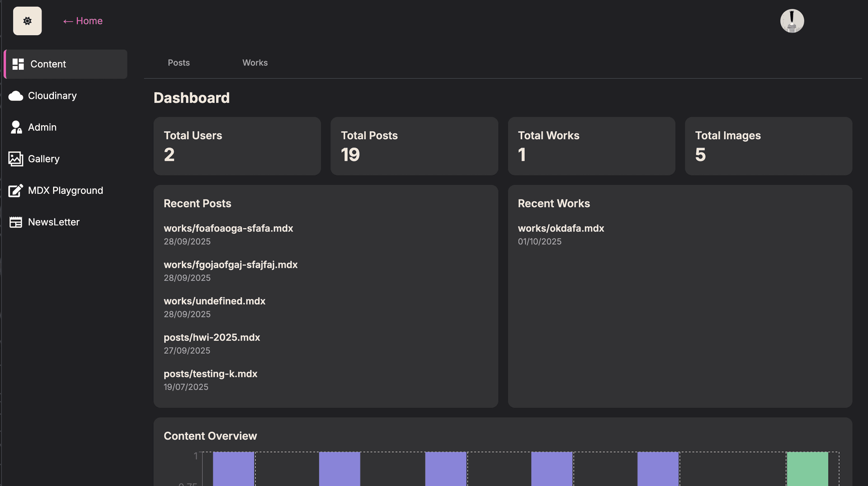This screenshot has height=486, width=868.
Task: Select the posts/testing-k.mdx entry
Action: (x=210, y=374)
